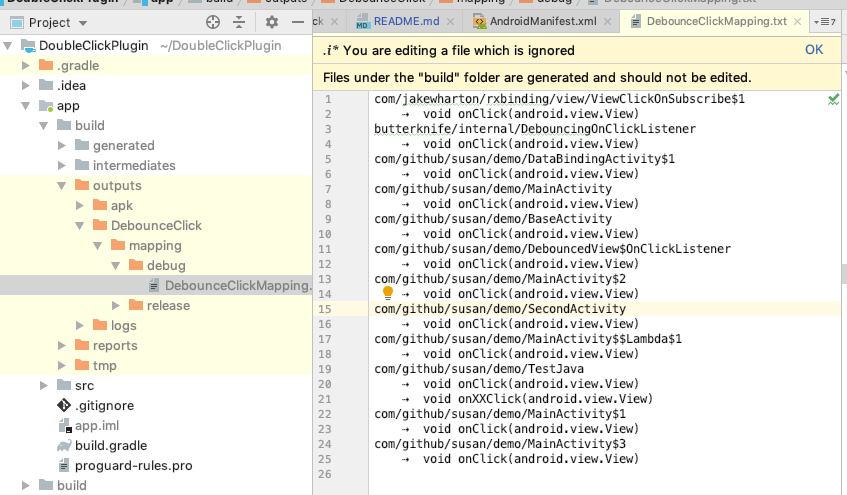Click ViewClickOnSubscribe$1 on line 1

[668, 99]
